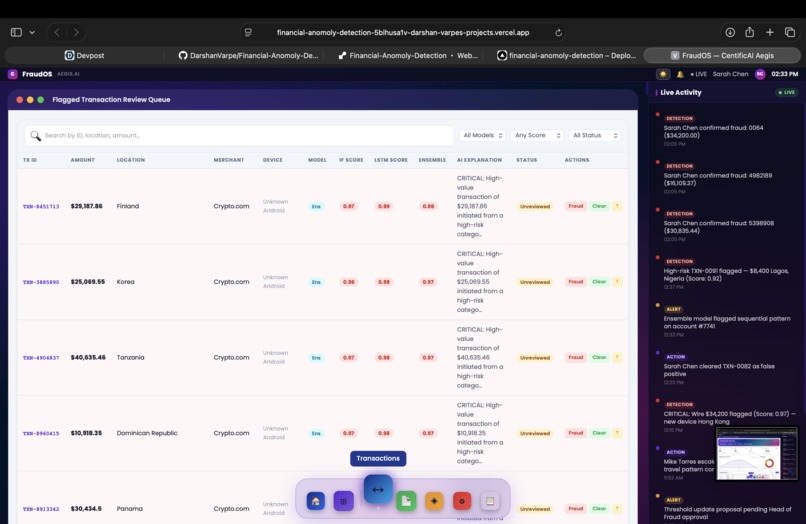806x524 pixels.
Task: Clear the Panama transaction
Action: click(599, 509)
